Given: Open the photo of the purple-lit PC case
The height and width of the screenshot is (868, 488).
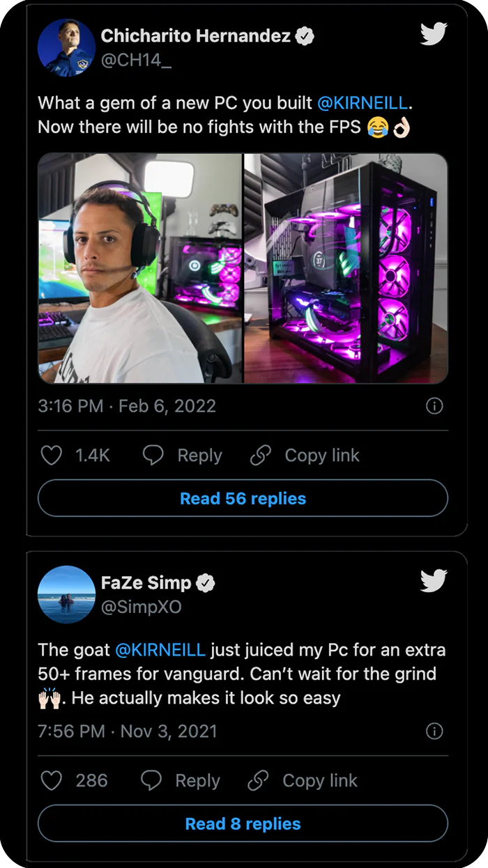Looking at the screenshot, I should [x=346, y=268].
